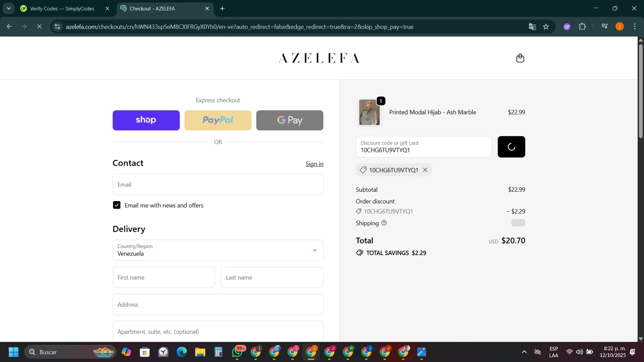The height and width of the screenshot is (362, 644).
Task: Open the Sign in link
Action: tap(314, 164)
